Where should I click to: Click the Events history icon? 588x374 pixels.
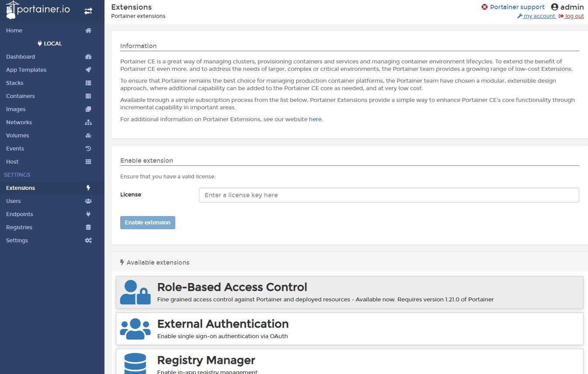click(88, 149)
